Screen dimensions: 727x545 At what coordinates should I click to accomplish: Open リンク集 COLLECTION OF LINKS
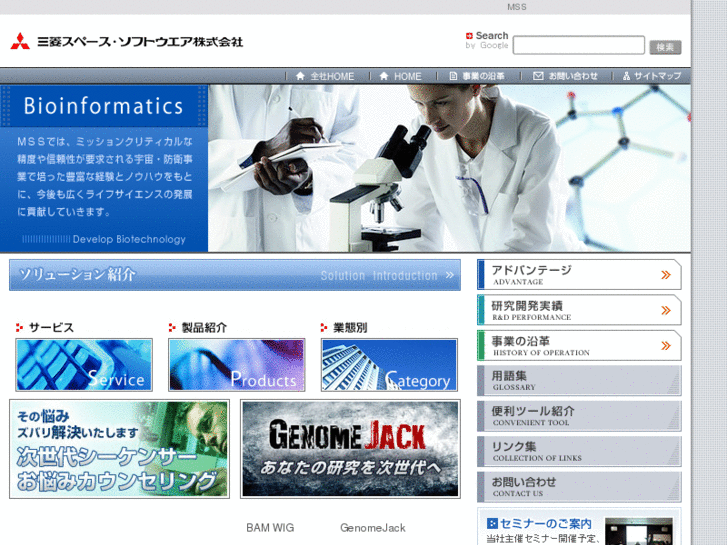(x=579, y=451)
